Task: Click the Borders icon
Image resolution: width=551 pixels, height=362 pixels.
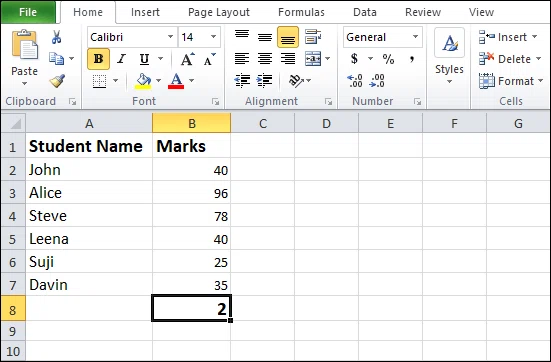Action: (99, 81)
